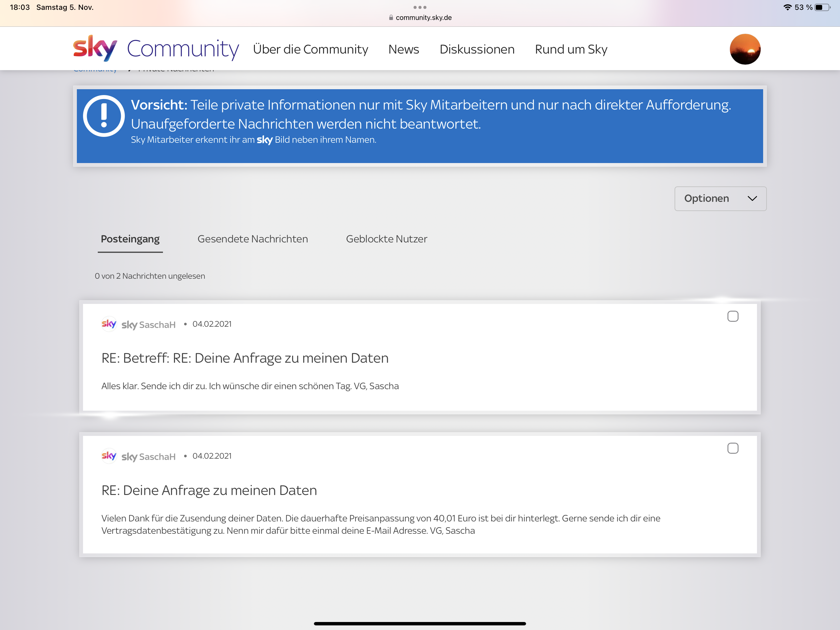The image size is (840, 630).
Task: Tap the three-dot multitasking menu
Action: coord(420,7)
